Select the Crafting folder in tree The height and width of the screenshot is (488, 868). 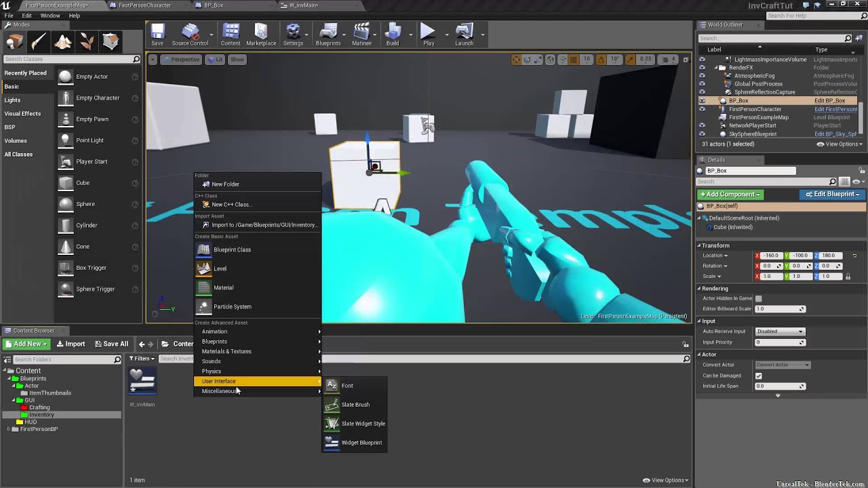click(x=39, y=407)
